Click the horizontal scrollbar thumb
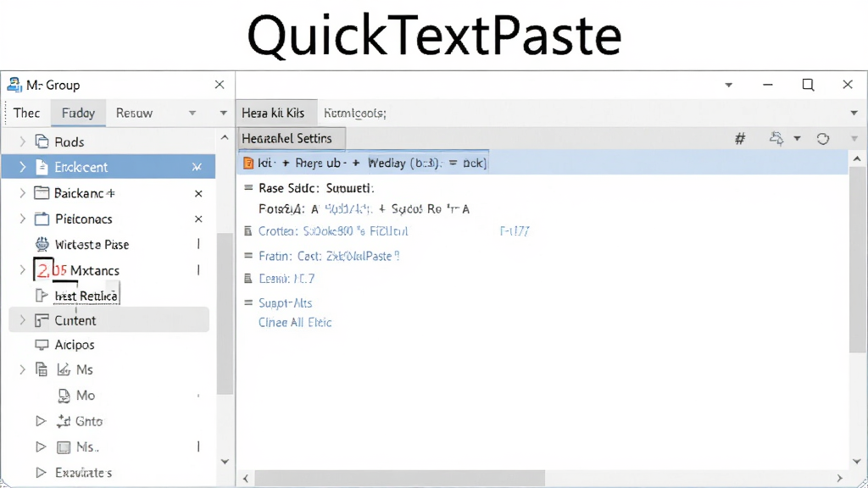 click(x=400, y=478)
